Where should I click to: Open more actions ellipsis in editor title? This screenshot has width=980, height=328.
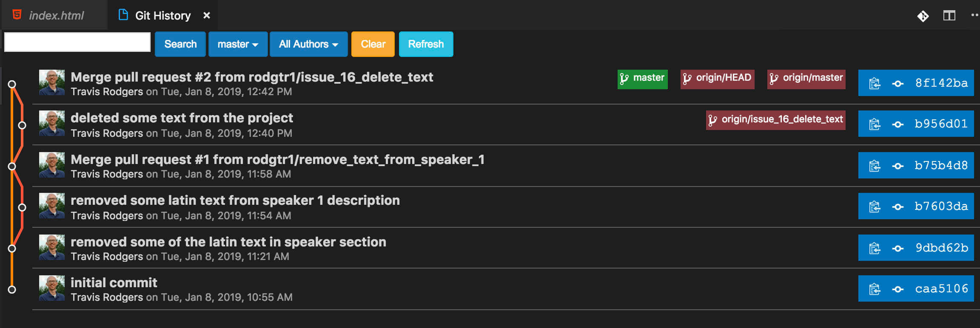click(x=975, y=15)
